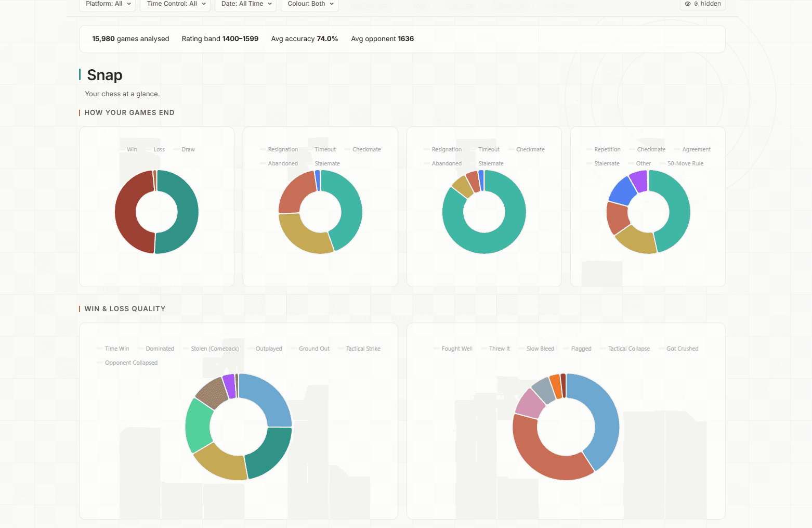Toggle the Agreement legend entry

coord(692,149)
